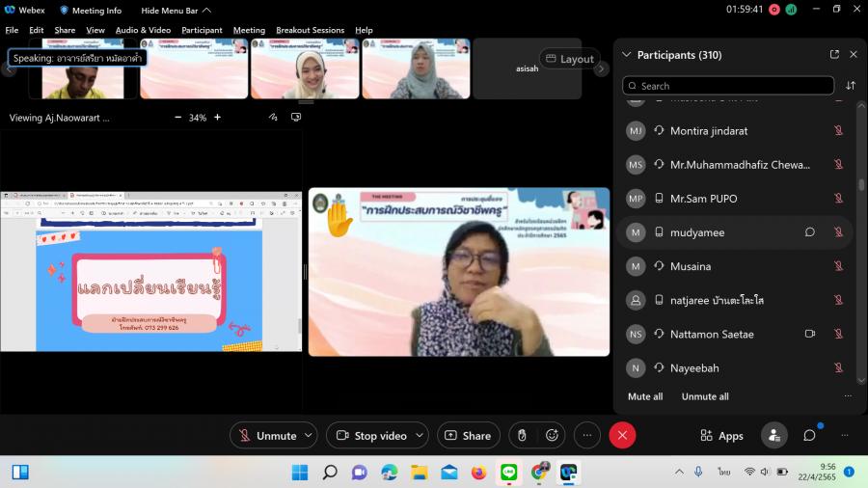This screenshot has width=868, height=488.
Task: Toggle mute for Montira jindarat
Action: coord(838,131)
